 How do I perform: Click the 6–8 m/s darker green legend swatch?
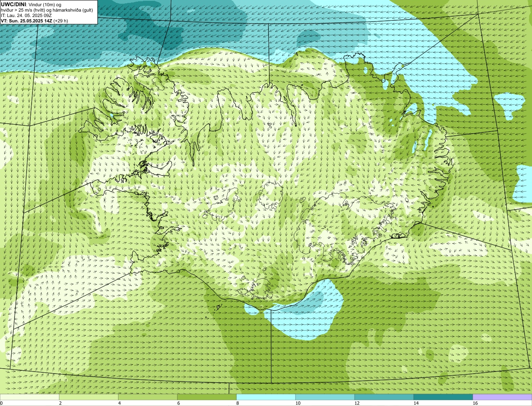pos(207,397)
